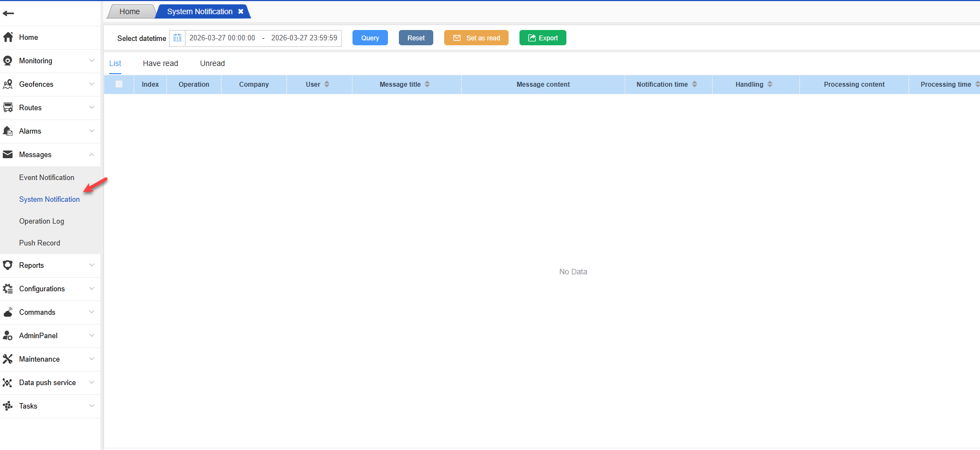Toggle the select-all checkbox in table header

click(119, 84)
